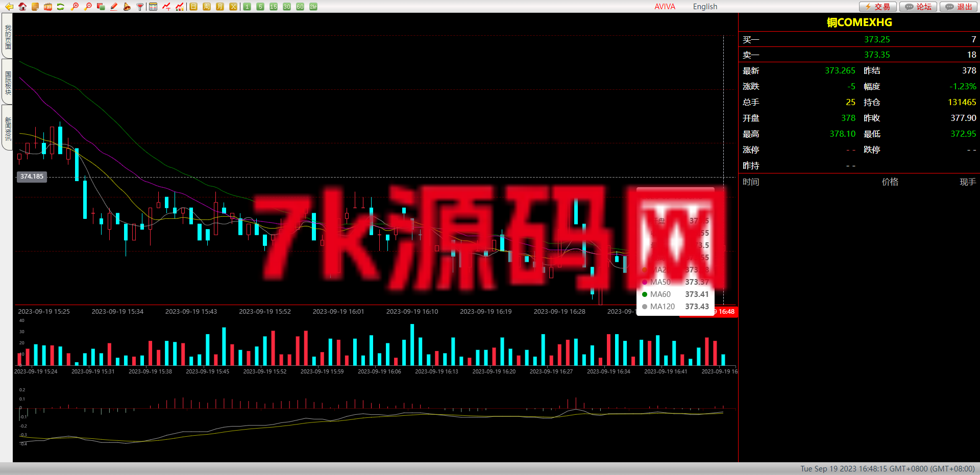Open the 新闻资讯 side tab

[x=8, y=128]
